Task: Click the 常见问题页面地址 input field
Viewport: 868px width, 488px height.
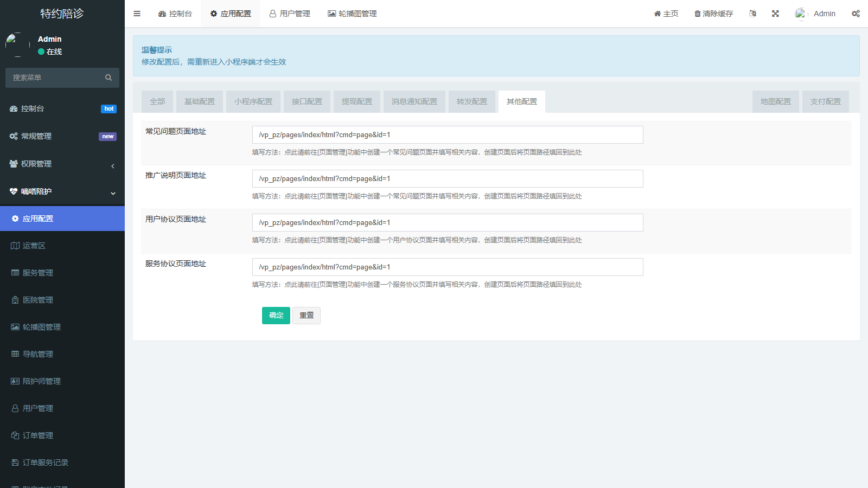Action: point(447,134)
